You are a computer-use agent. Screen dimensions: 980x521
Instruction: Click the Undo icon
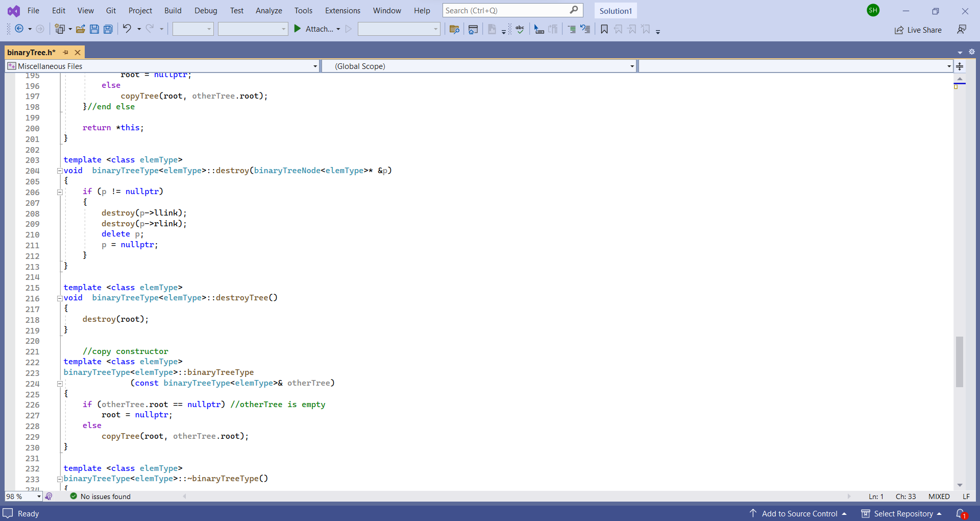[128, 29]
